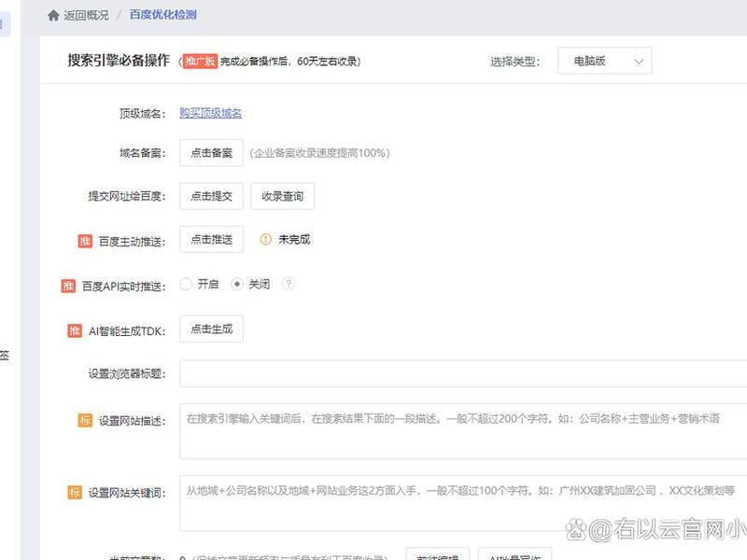Click the 未完成 warning status icon
747x560 pixels.
pyautogui.click(x=265, y=240)
